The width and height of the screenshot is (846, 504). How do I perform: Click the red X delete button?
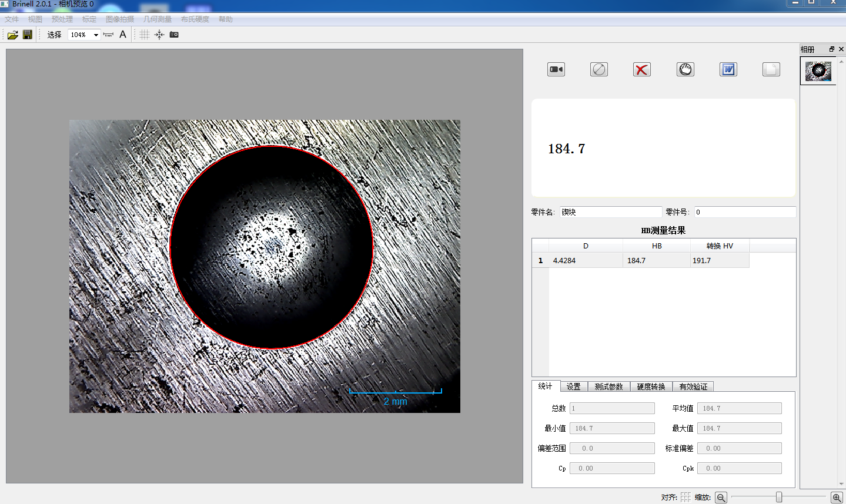tap(641, 69)
